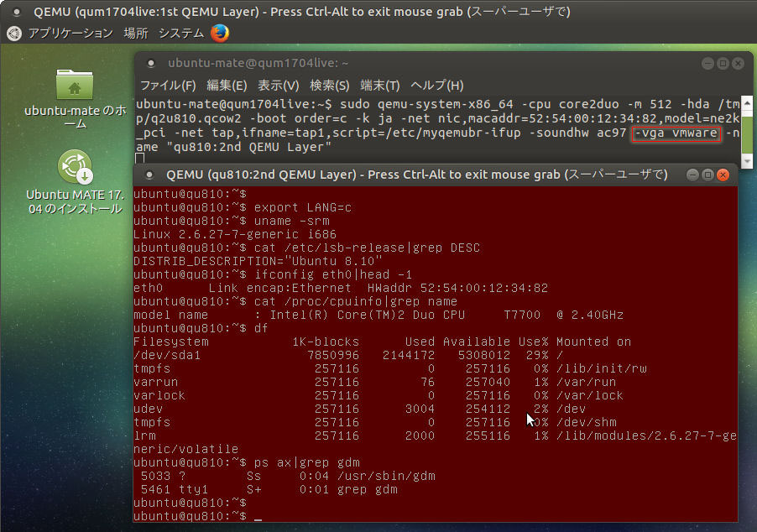The height and width of the screenshot is (532, 757).
Task: Launch the Ubuntu MATE 17.04 install icon
Action: coord(75,182)
